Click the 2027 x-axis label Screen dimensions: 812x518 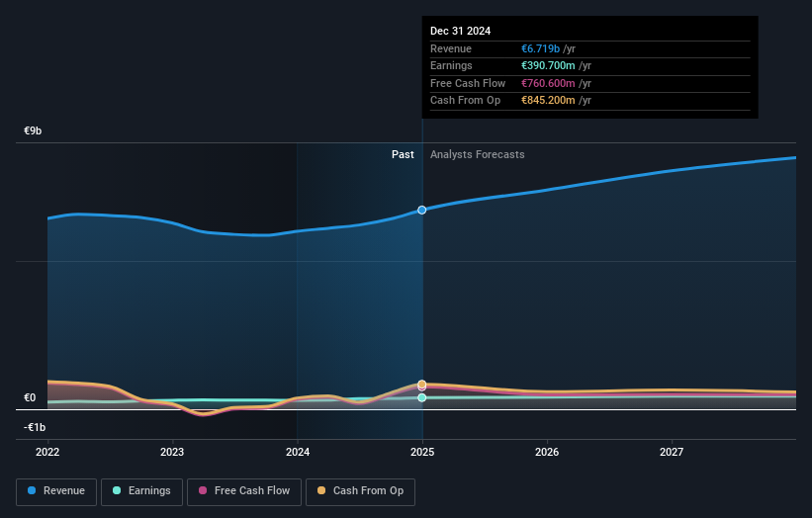[x=672, y=453]
